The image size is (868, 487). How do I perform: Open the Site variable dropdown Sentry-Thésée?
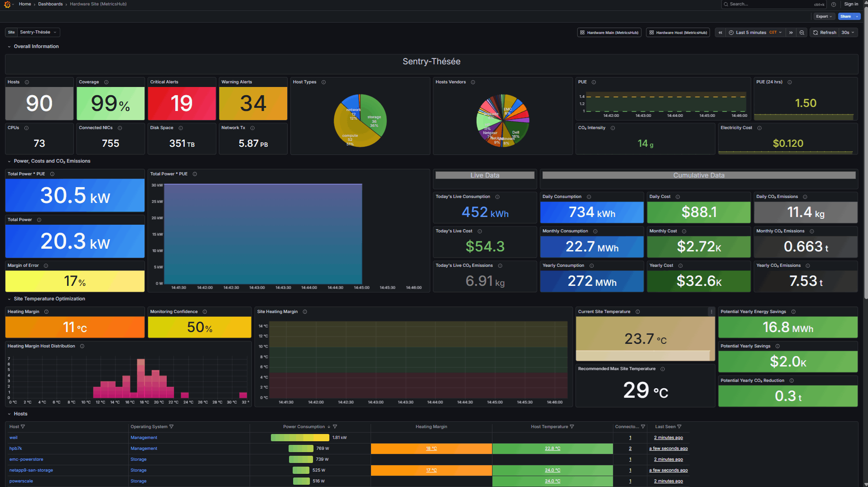[x=38, y=33]
